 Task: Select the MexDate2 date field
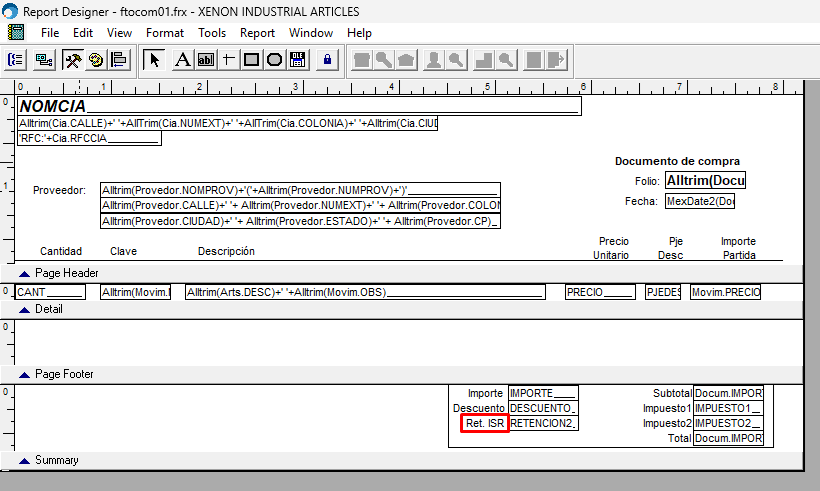tap(700, 201)
